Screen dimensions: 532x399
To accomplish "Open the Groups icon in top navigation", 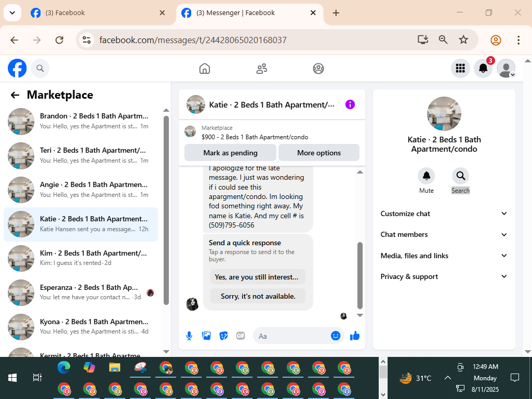I will (318, 69).
